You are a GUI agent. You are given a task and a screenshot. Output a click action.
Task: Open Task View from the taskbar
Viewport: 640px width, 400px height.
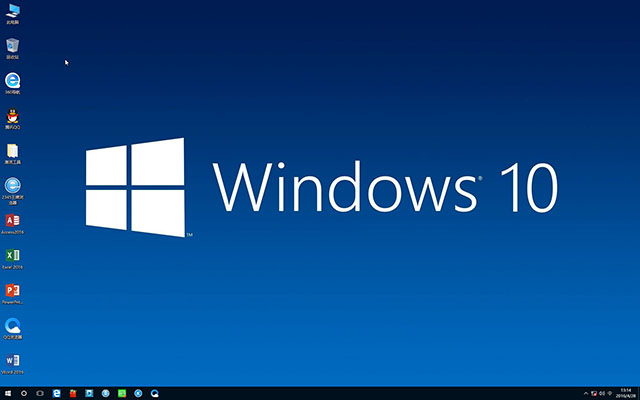pos(40,393)
